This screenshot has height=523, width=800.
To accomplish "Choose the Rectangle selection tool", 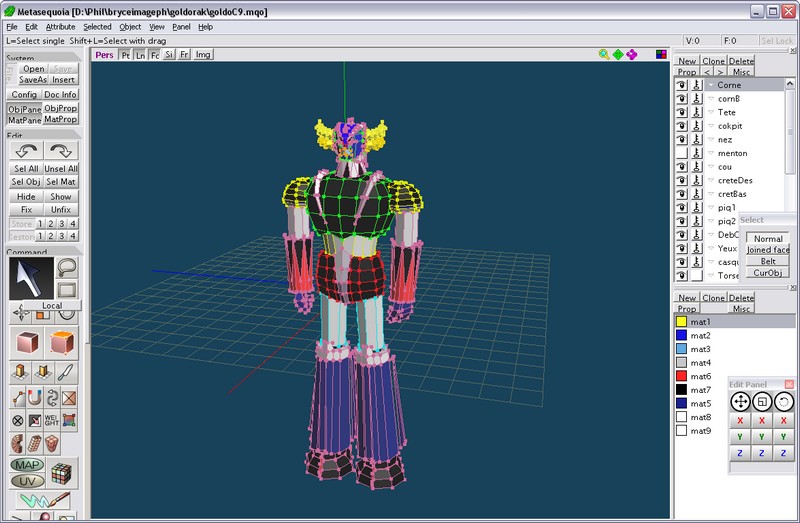I will click(67, 289).
